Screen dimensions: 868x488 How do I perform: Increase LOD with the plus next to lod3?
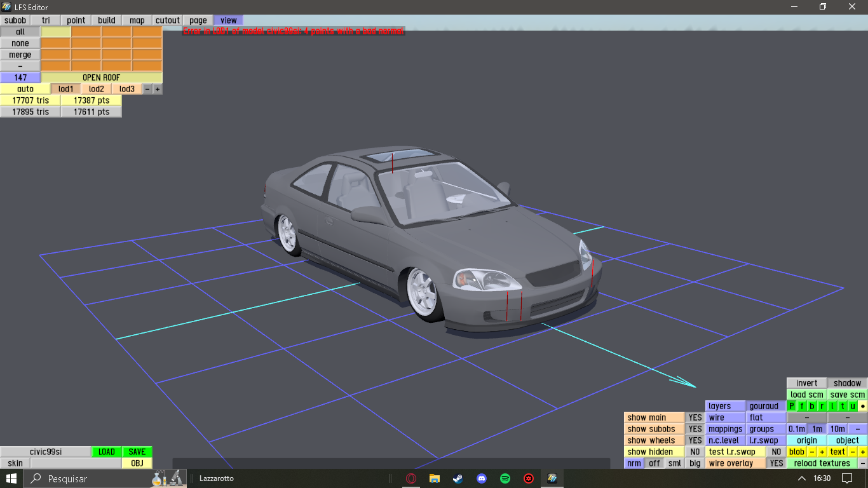(x=158, y=89)
